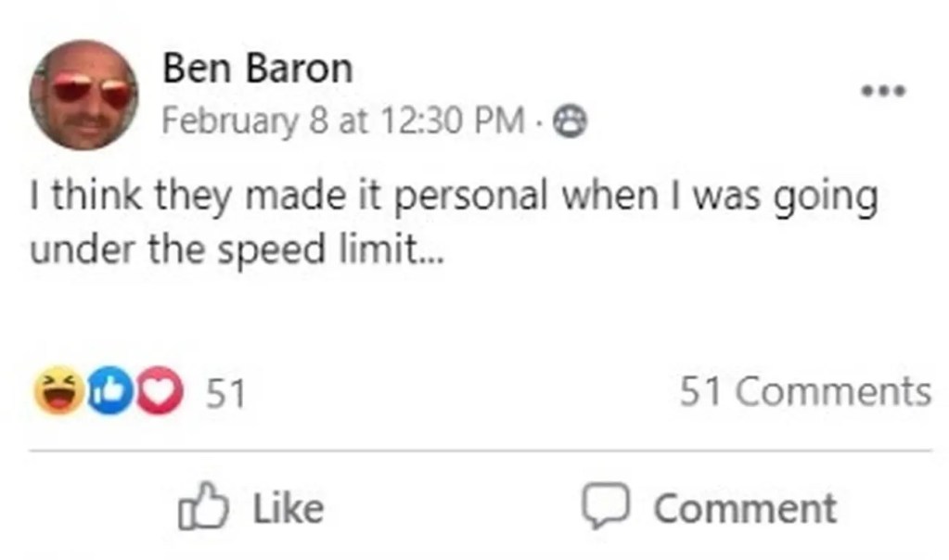Image resolution: width=949 pixels, height=560 pixels.
Task: Click the words "under the speed limit..."
Action: 237,250
